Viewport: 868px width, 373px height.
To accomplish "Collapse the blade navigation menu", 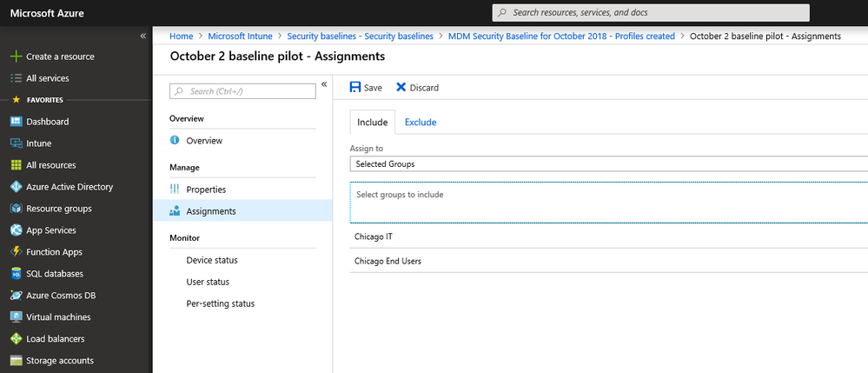I will click(x=324, y=84).
